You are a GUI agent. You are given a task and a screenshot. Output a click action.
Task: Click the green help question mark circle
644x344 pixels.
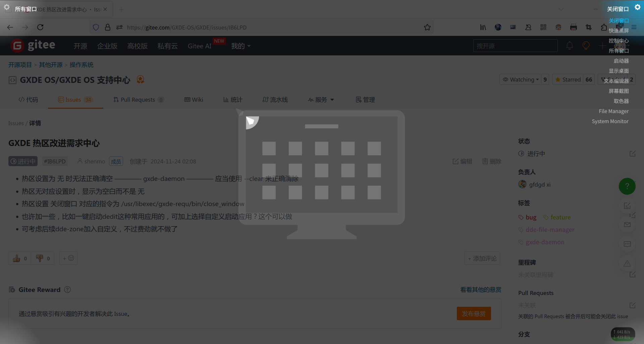627,186
